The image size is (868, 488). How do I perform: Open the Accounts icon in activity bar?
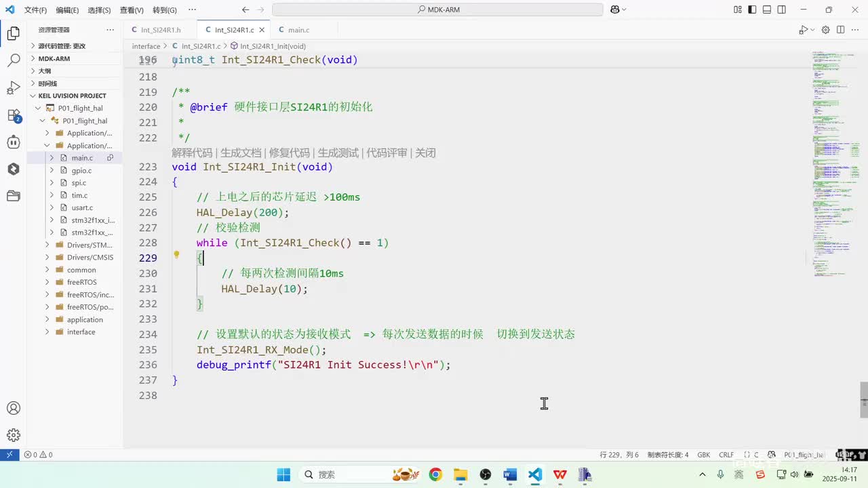13,409
